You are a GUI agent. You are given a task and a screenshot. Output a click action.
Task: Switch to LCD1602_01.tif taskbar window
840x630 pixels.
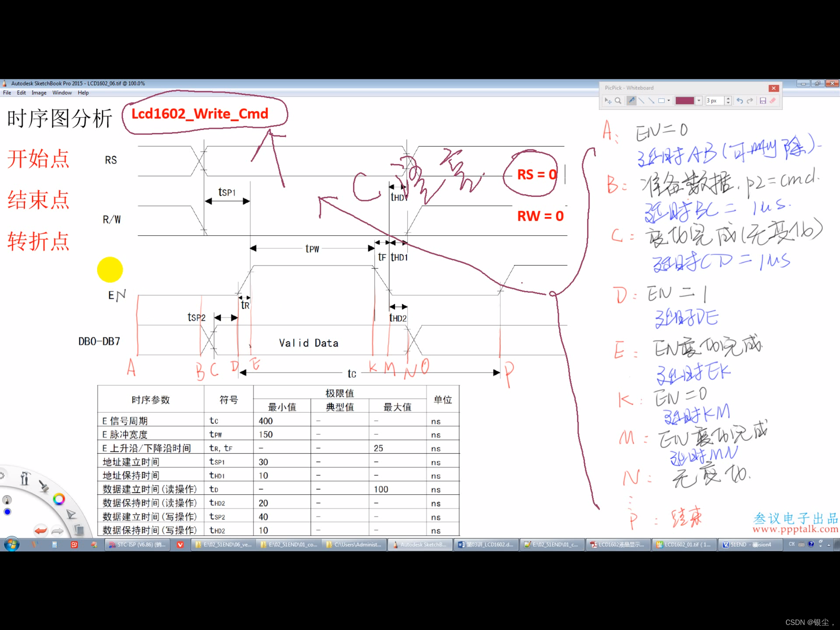pos(684,545)
